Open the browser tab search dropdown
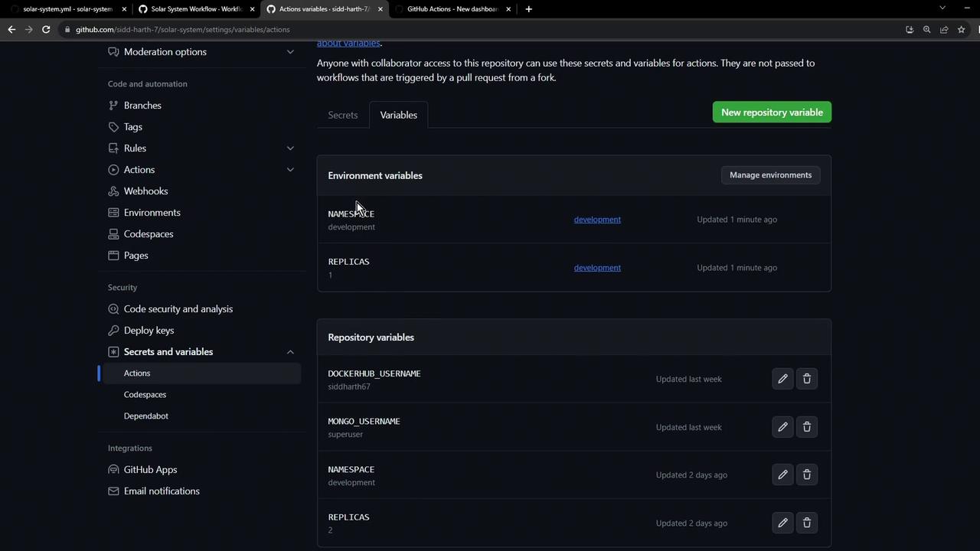980x551 pixels. 942,8
